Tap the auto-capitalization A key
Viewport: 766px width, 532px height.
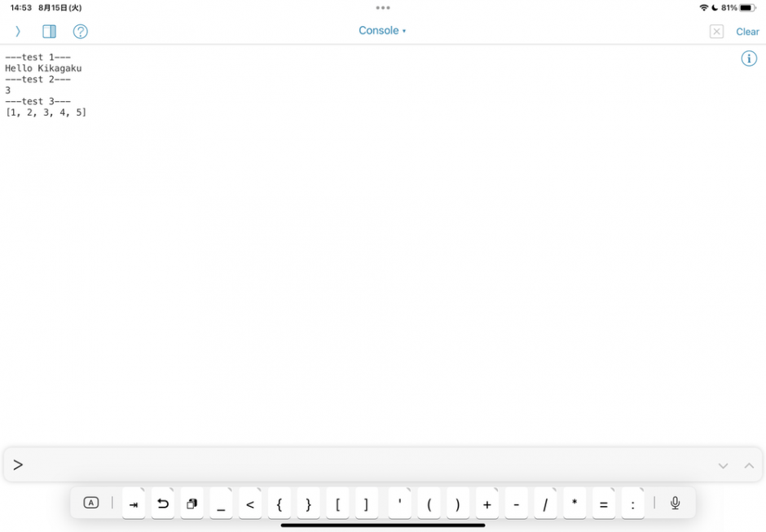[x=91, y=503]
